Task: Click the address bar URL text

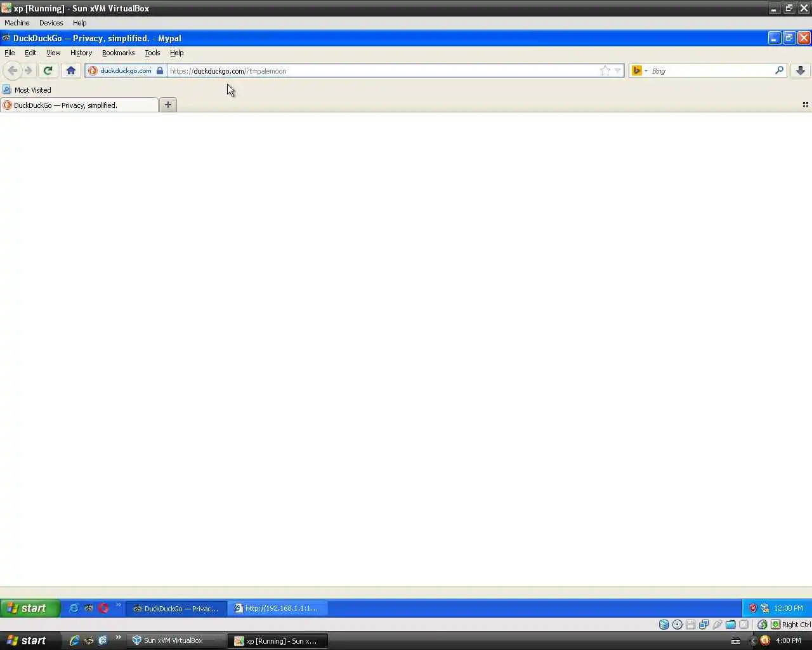Action: (228, 70)
